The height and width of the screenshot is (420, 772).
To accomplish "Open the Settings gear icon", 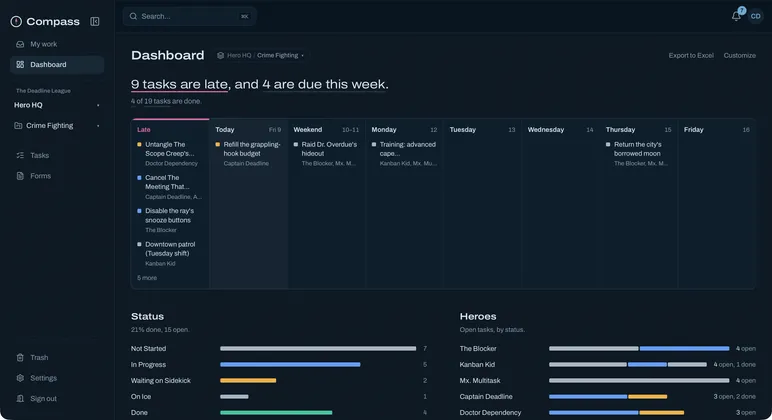I will coord(20,378).
